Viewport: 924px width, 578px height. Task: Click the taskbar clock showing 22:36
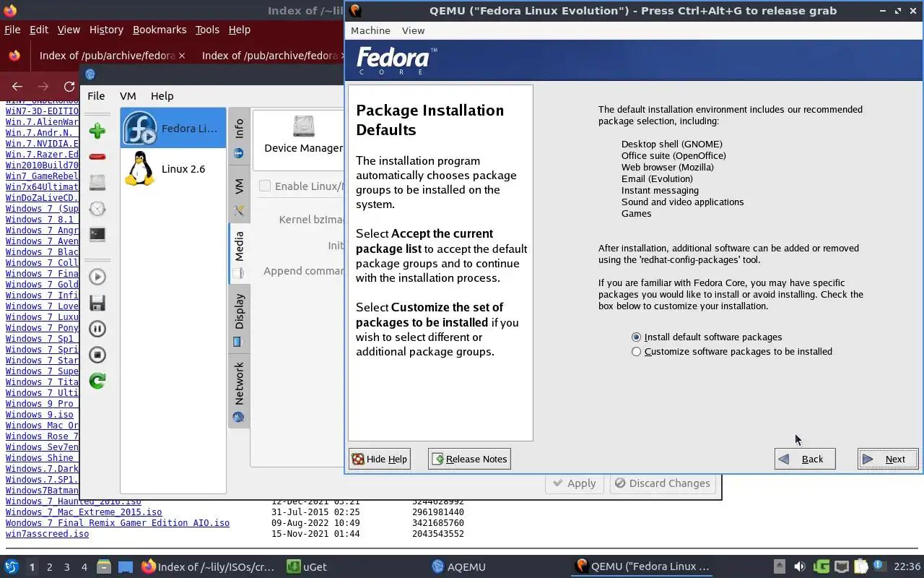click(x=907, y=567)
